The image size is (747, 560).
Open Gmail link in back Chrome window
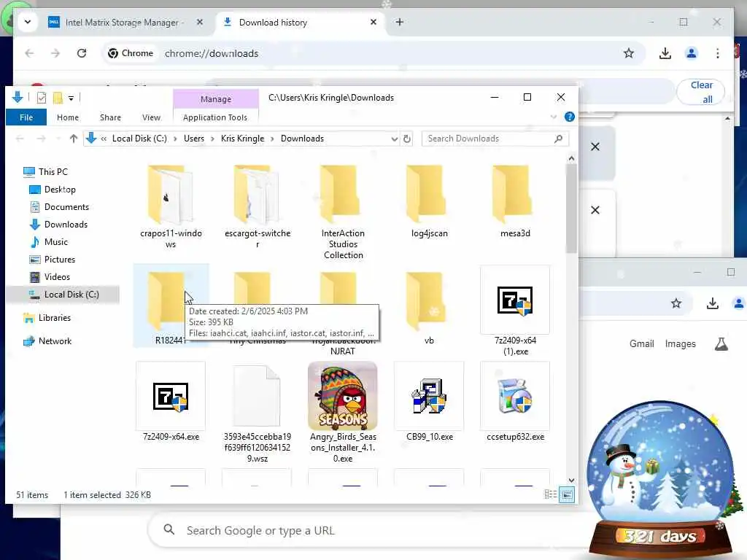click(x=642, y=344)
